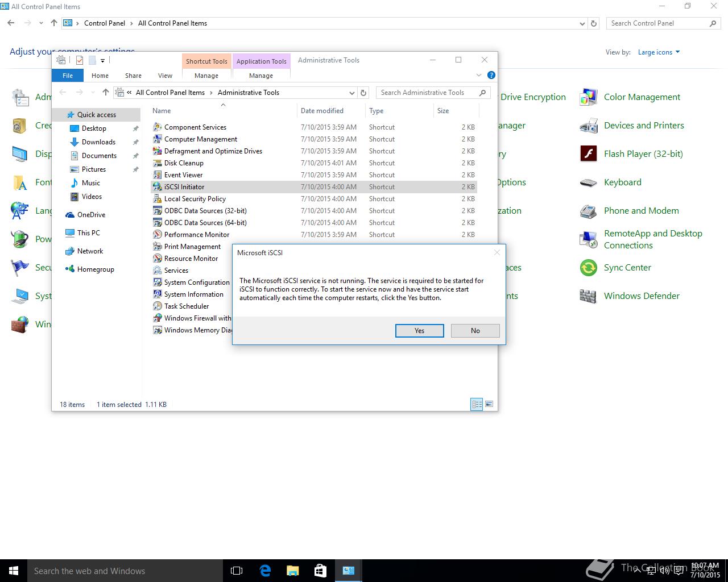Open Downloads in navigation pane
This screenshot has width=728, height=582.
98,142
